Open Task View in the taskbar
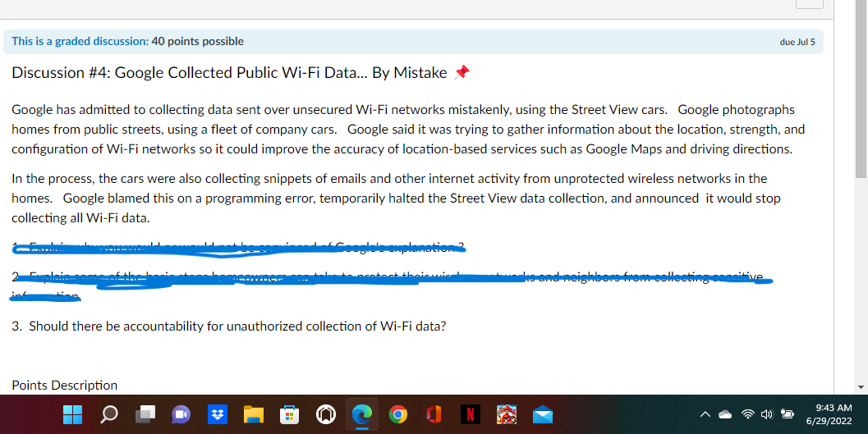 [145, 414]
